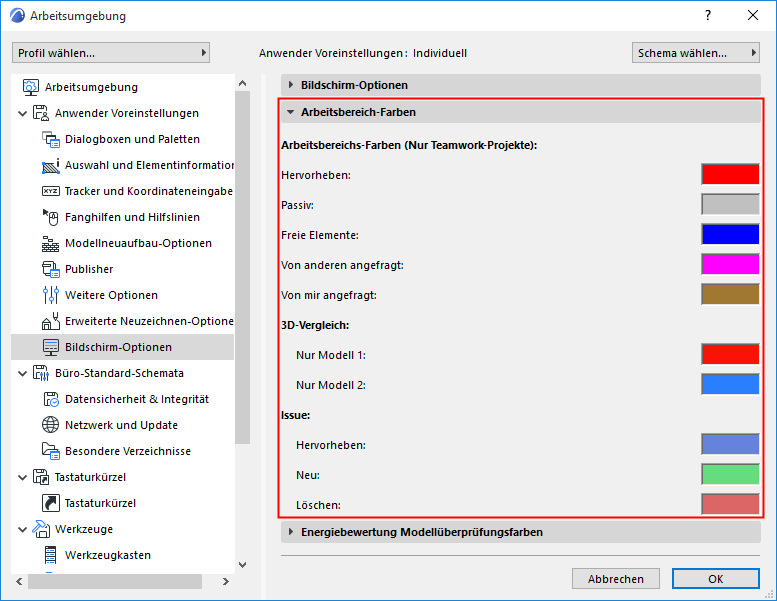Collapse the Tastaturkürzel tree group
Viewport: 777px width, 601px height.
[22, 478]
